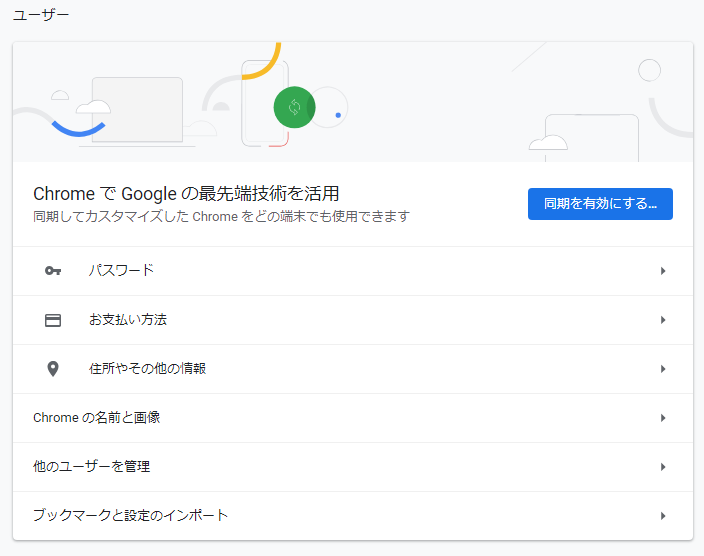
Task: Open the Chrome の名前と画像 arrow
Action: tap(663, 418)
